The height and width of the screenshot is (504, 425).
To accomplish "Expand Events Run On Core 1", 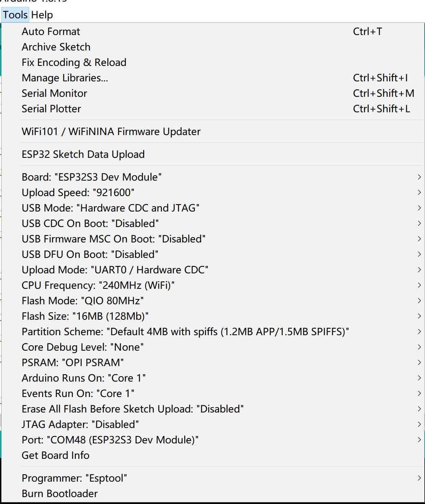I will 213,393.
